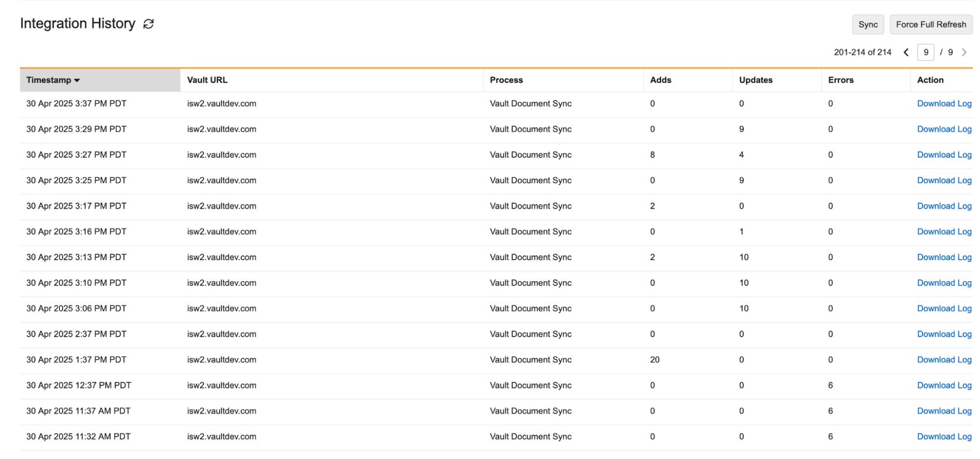
Task: Download log for 11:32 AM sync
Action: (944, 436)
